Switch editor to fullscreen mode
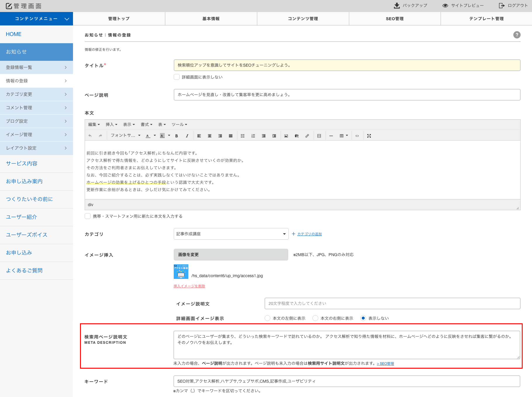The height and width of the screenshot is (397, 532). pyautogui.click(x=369, y=136)
